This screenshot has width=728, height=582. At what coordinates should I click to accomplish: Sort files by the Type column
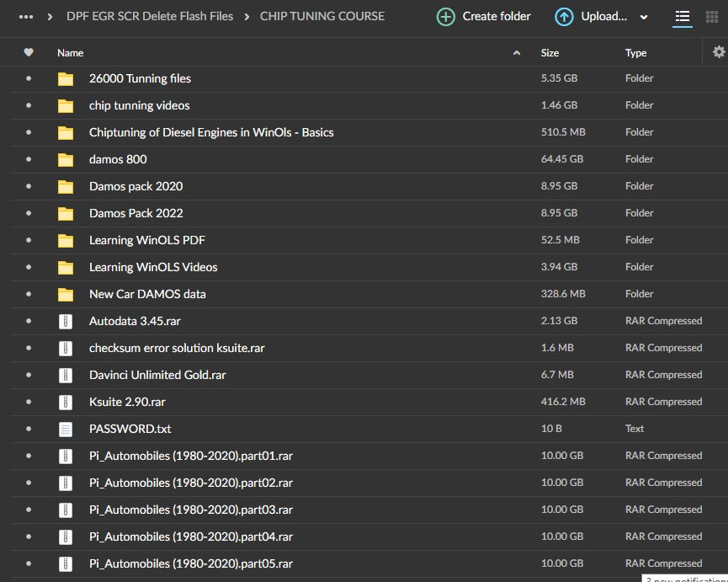(x=635, y=53)
